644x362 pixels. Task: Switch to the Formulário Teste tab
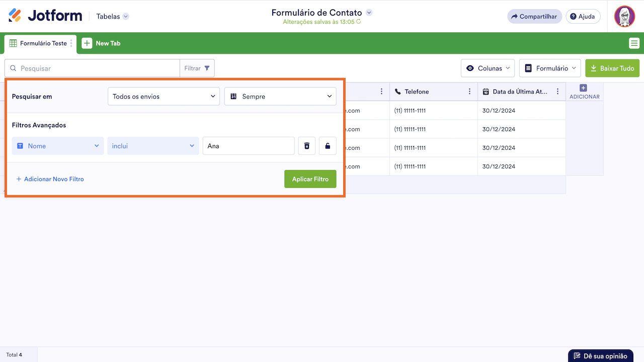pos(39,43)
